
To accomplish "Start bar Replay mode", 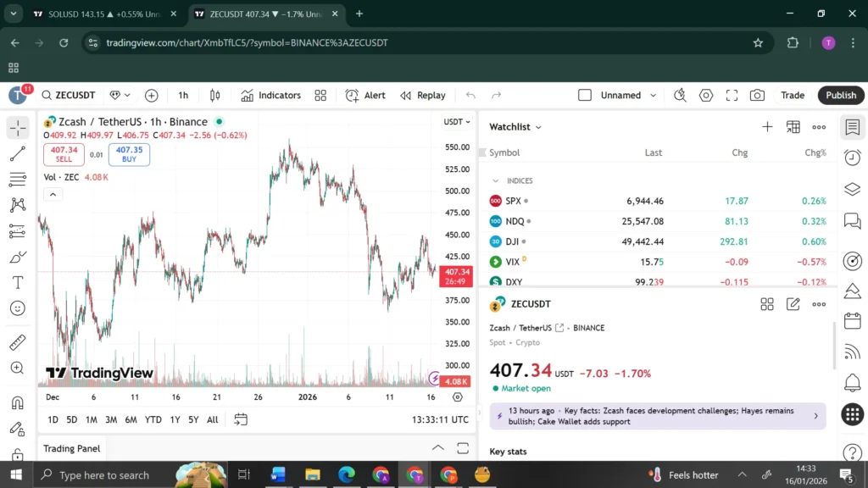I will click(423, 95).
